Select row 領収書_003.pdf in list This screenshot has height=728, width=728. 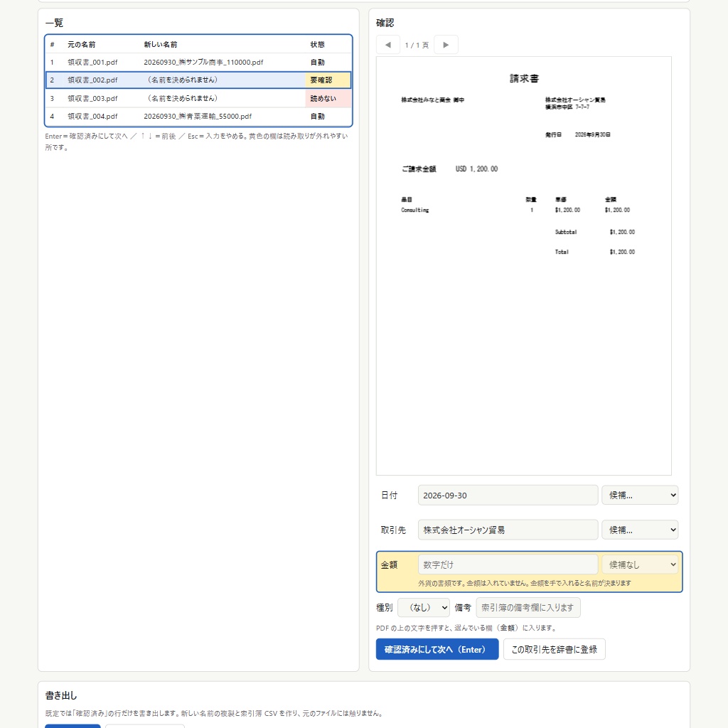[199, 98]
